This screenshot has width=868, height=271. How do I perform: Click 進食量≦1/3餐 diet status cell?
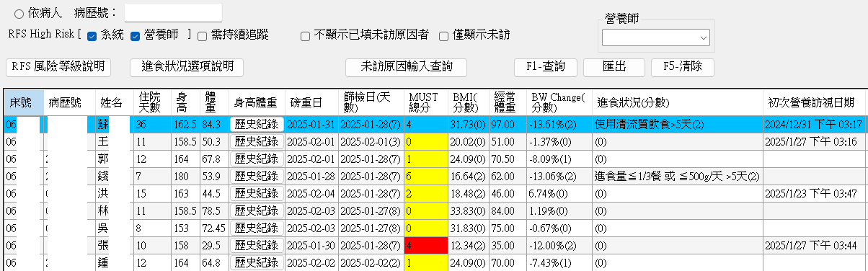677,176
